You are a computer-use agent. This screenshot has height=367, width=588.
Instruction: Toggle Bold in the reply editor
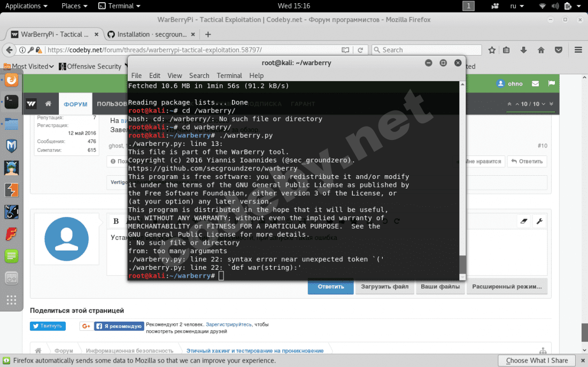pos(116,221)
